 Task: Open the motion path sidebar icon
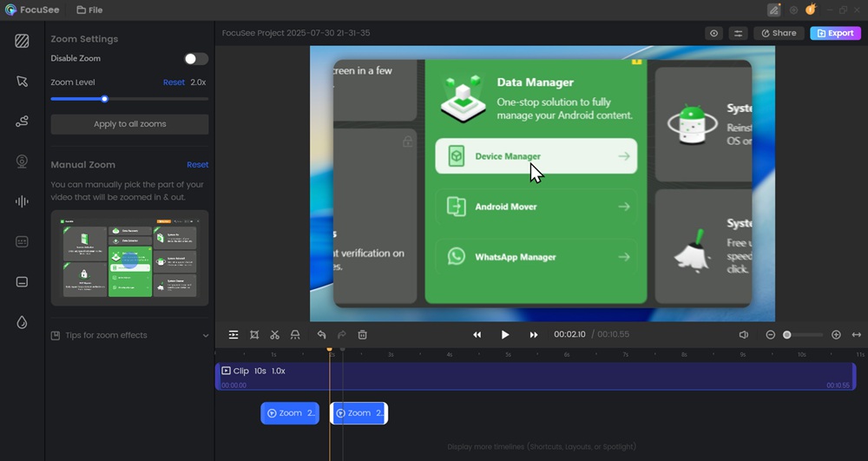click(x=23, y=122)
